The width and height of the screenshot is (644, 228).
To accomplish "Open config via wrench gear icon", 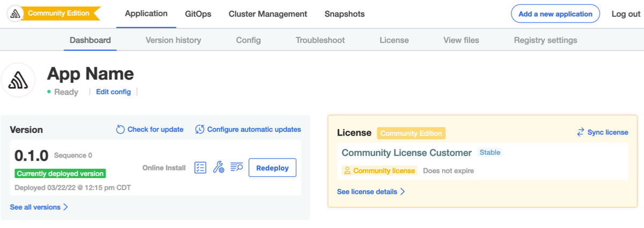I will pyautogui.click(x=218, y=168).
